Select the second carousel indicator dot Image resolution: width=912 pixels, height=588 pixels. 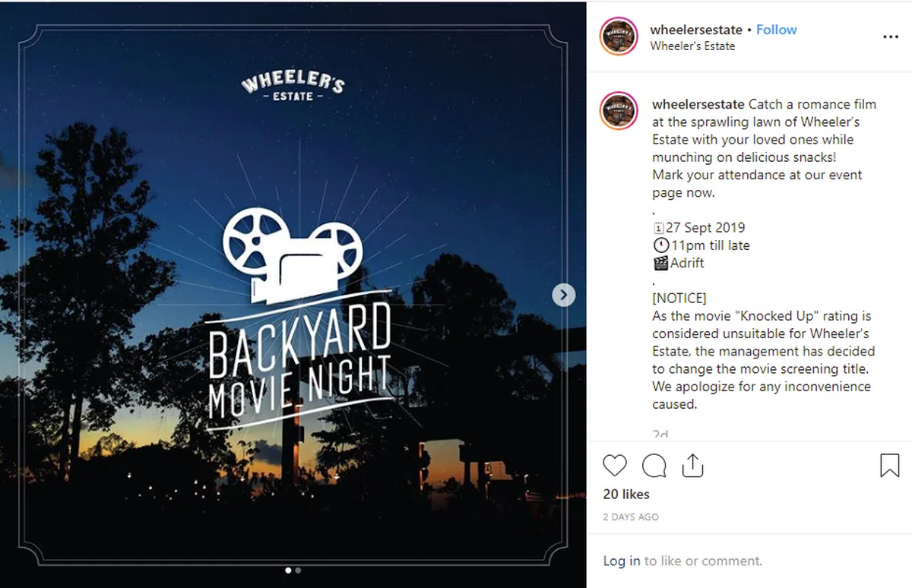298,570
